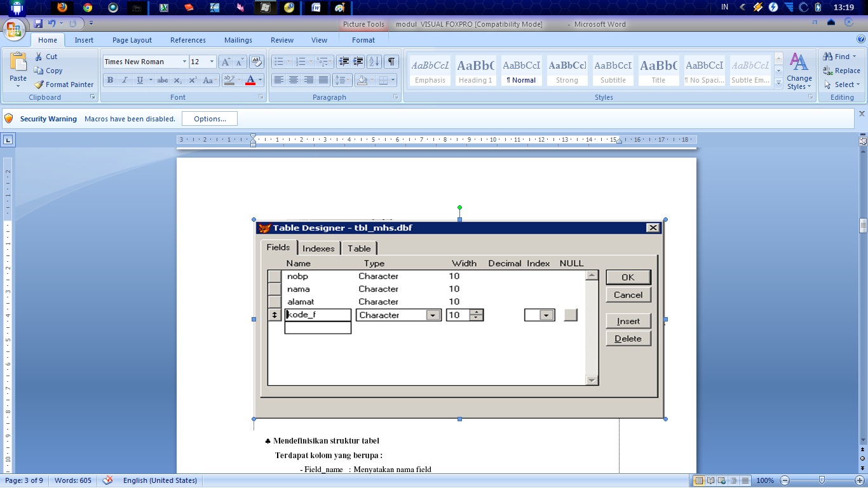
Task: Open the font size dropdown showing 12
Action: (212, 62)
